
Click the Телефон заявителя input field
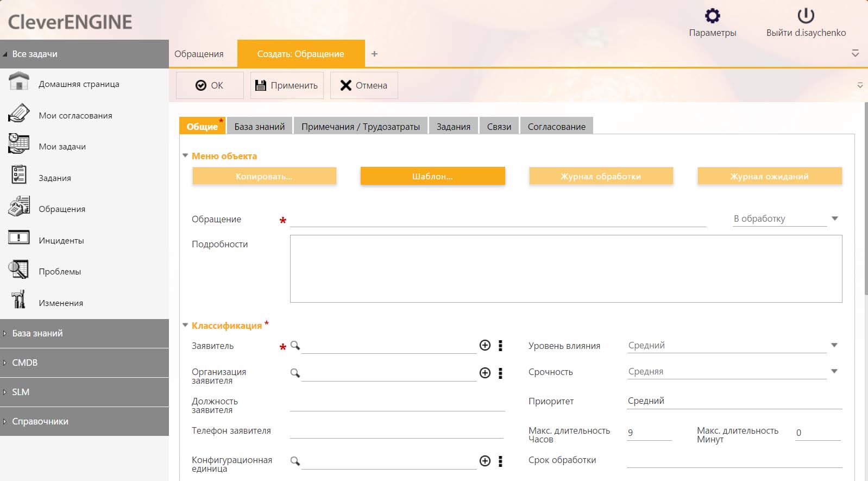click(398, 431)
